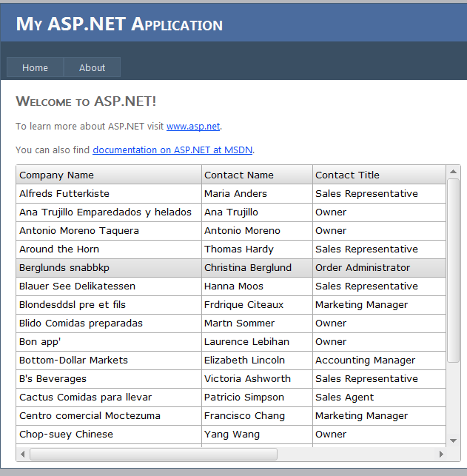The image size is (467, 476).
Task: Click the vertical scrollbar up arrow
Action: 454,172
